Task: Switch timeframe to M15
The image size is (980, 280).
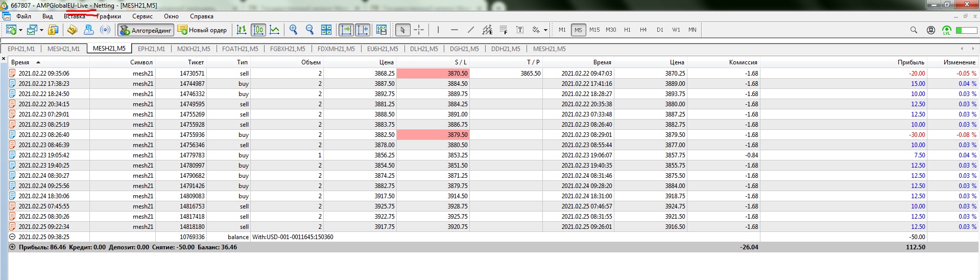Action: point(594,30)
